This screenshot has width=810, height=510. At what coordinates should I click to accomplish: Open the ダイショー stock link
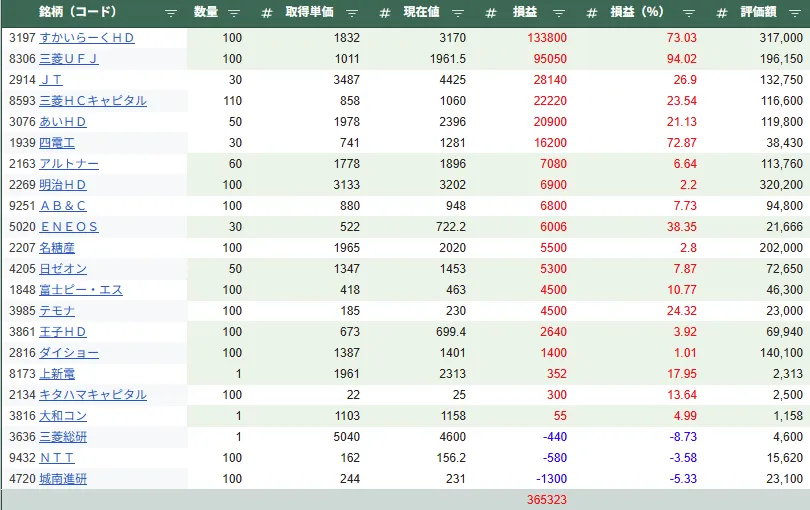pos(69,353)
